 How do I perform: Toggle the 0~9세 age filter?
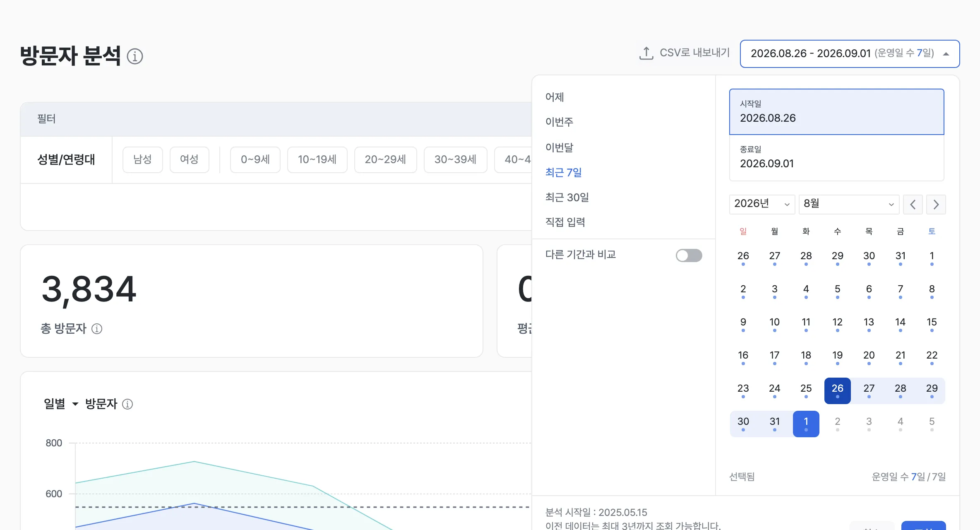pos(255,159)
